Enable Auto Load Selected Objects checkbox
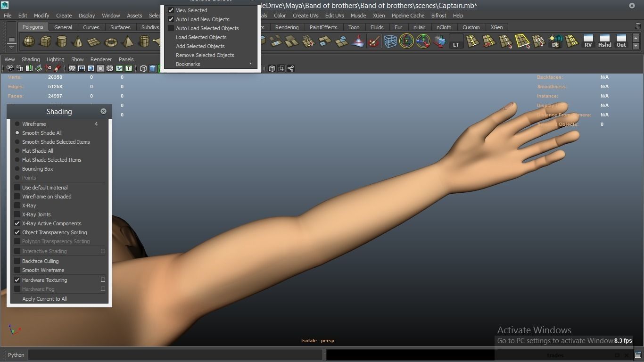 [x=171, y=28]
